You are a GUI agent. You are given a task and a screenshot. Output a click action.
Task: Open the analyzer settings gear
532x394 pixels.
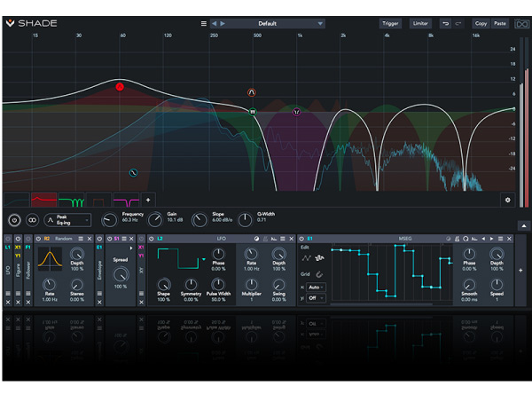pos(507,200)
